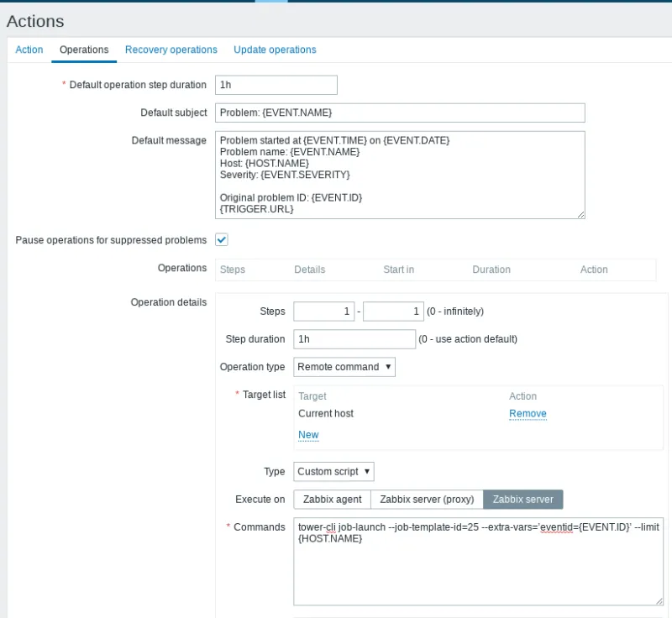Edit the Step duration value

click(354, 338)
